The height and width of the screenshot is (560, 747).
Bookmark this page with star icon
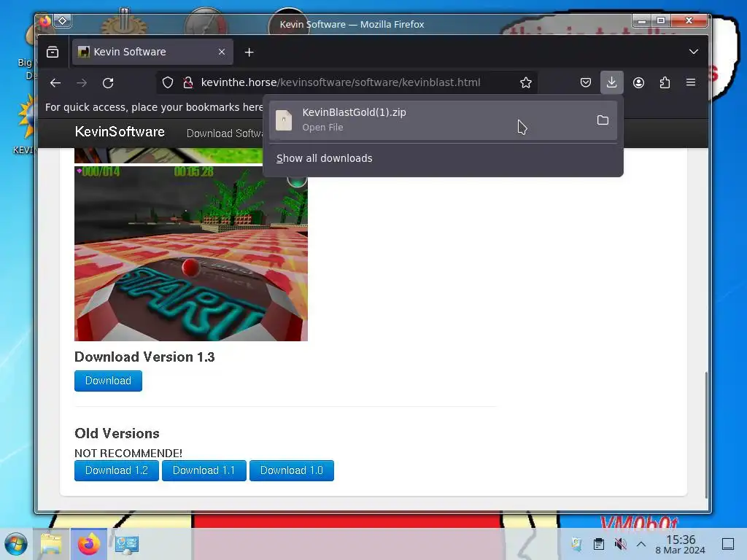(x=525, y=83)
